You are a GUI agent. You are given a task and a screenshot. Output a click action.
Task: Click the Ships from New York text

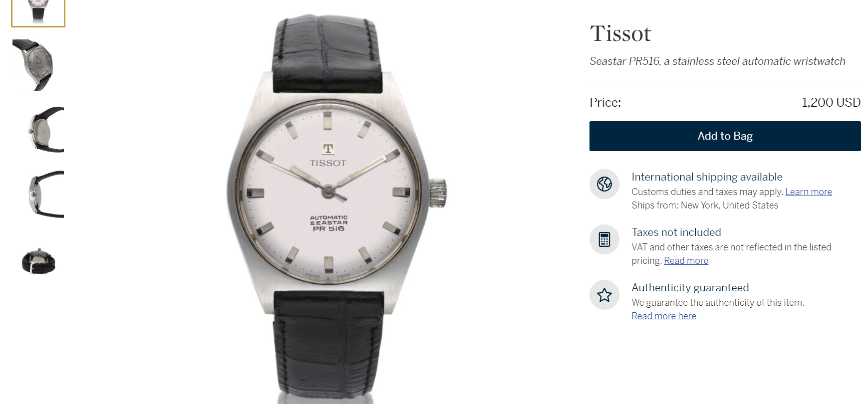(x=705, y=205)
